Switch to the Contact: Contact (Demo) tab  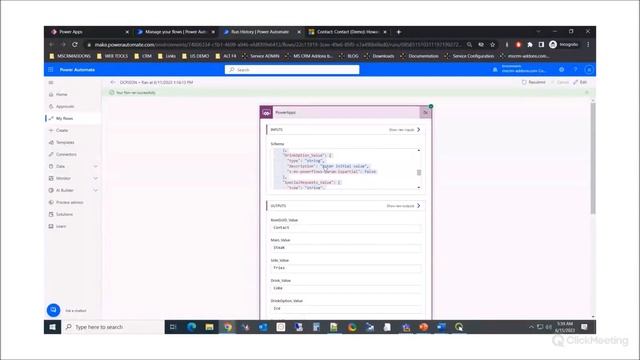click(x=347, y=32)
